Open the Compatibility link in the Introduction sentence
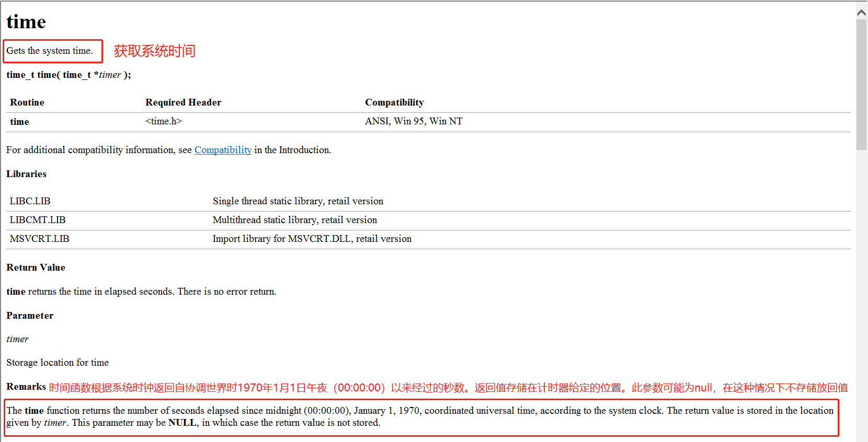868x442 pixels. pos(223,150)
